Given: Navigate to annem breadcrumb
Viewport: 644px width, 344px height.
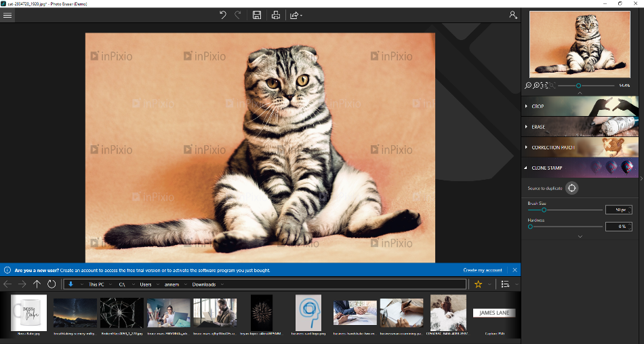Looking at the screenshot, I should click(172, 284).
